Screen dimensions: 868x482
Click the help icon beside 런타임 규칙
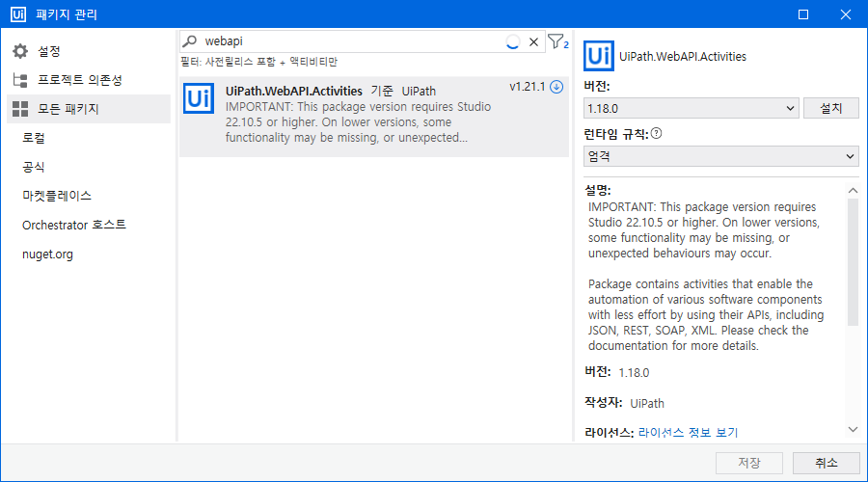657,133
